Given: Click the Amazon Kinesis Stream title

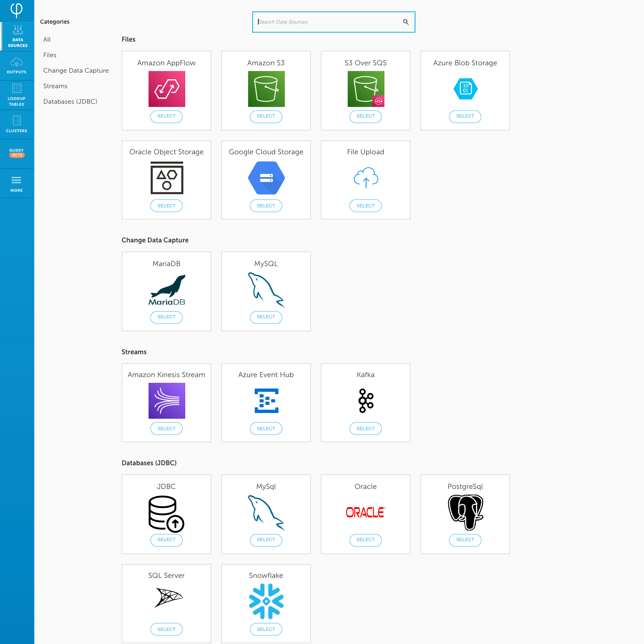Looking at the screenshot, I should pyautogui.click(x=167, y=375).
